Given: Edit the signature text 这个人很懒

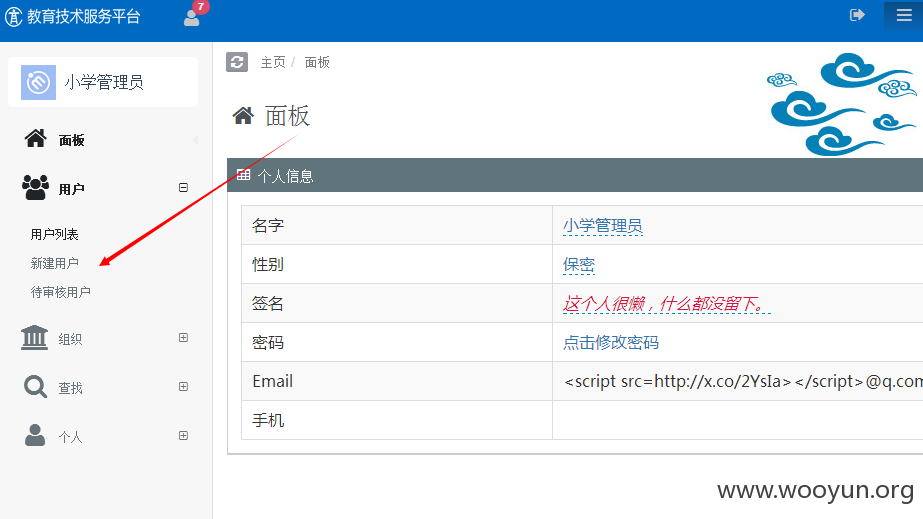Looking at the screenshot, I should coord(666,304).
